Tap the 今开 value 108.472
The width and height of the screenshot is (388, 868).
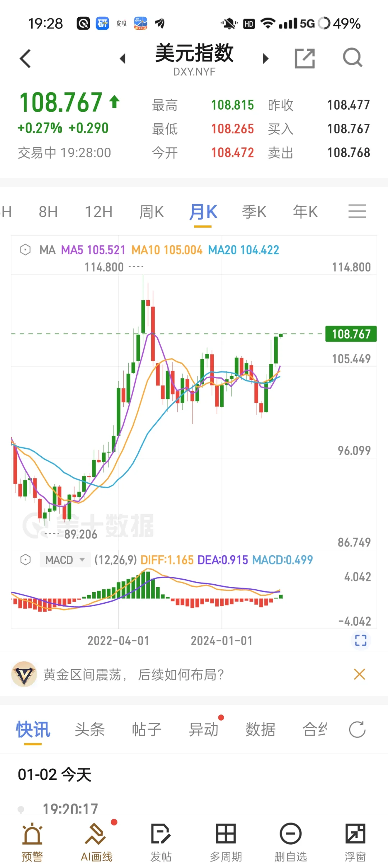tap(232, 152)
